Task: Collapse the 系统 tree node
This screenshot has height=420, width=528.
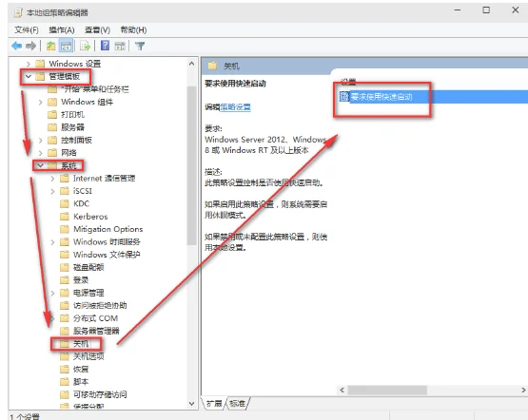Action: point(41,165)
